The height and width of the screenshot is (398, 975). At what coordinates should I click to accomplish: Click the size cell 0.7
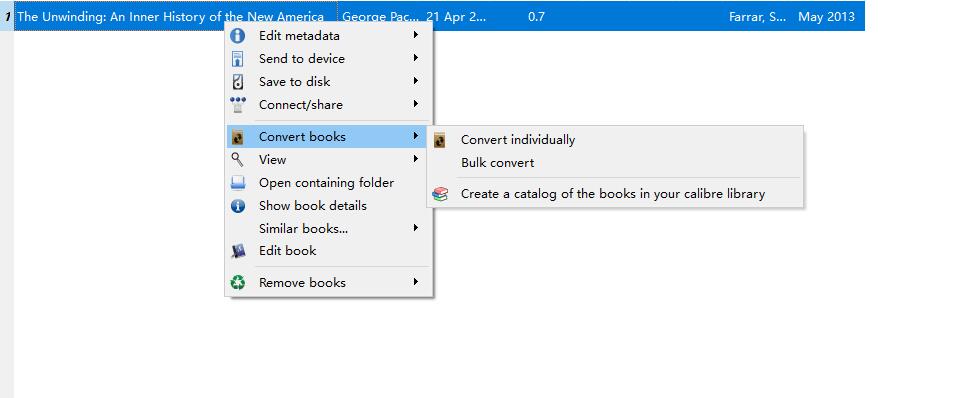[536, 16]
